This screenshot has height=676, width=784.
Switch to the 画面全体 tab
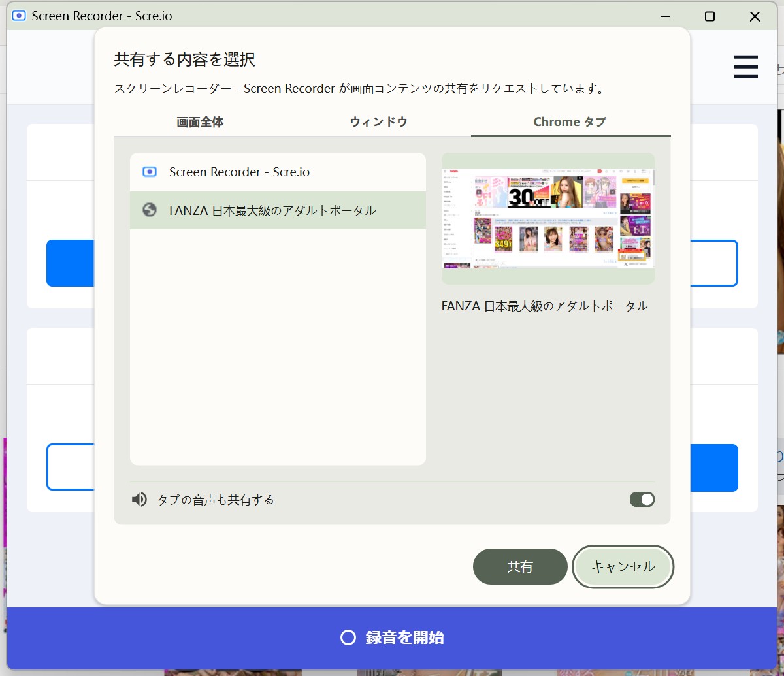point(201,122)
